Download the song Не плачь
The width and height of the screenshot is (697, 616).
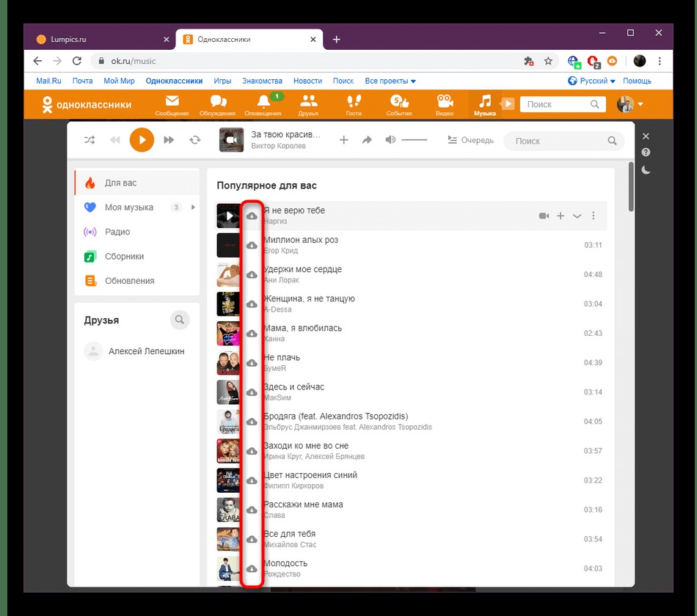pyautogui.click(x=252, y=363)
